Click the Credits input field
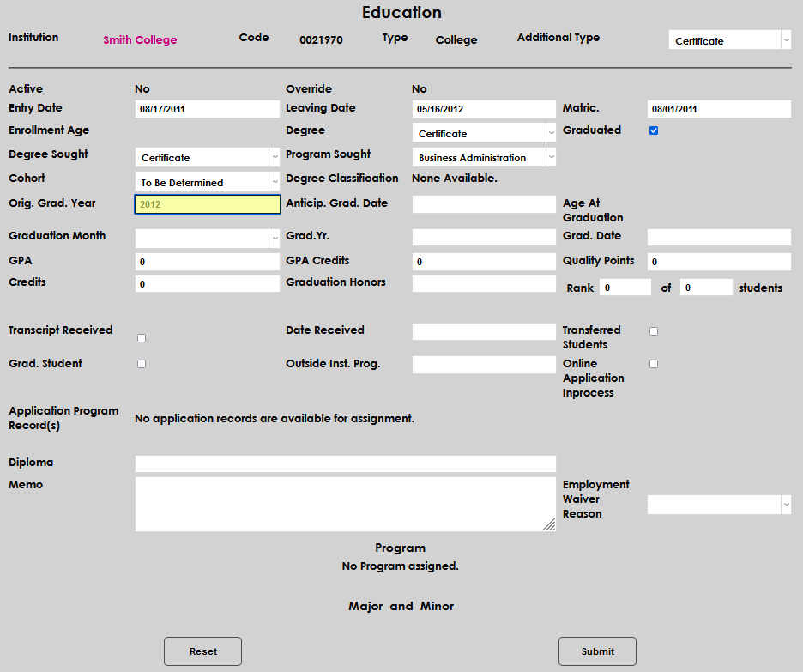 click(x=208, y=284)
